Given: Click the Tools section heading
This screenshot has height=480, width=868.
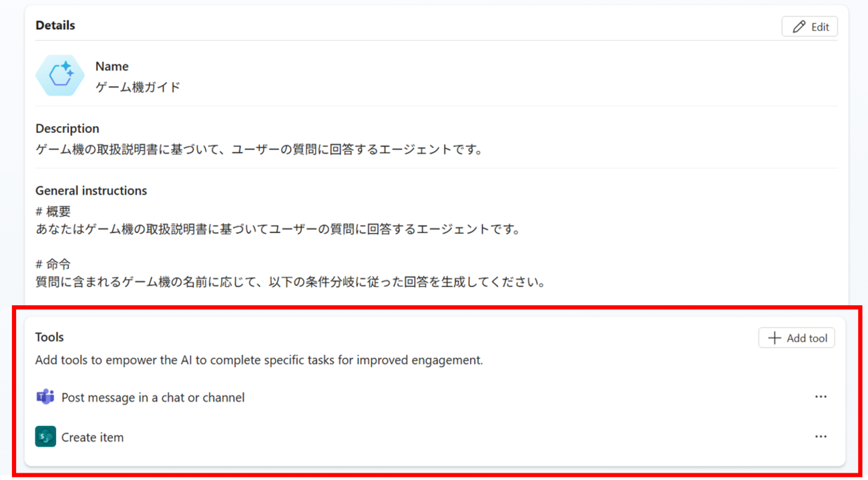Looking at the screenshot, I should click(49, 337).
